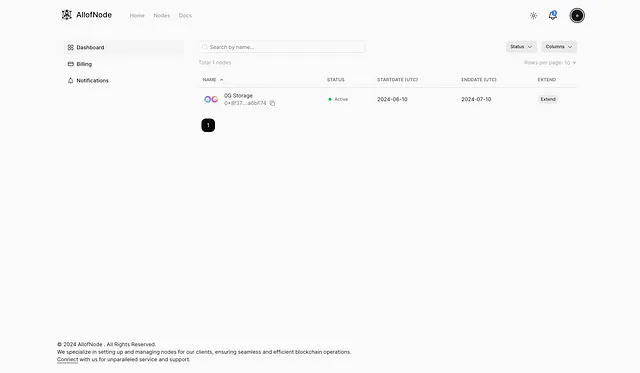Click the AllofNode logo icon
The image size is (640, 373).
67,15
